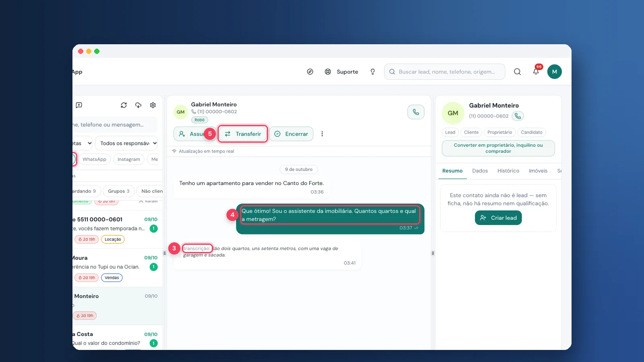Click the Criar lead button
Screen dimensions: 644x362
498,218
